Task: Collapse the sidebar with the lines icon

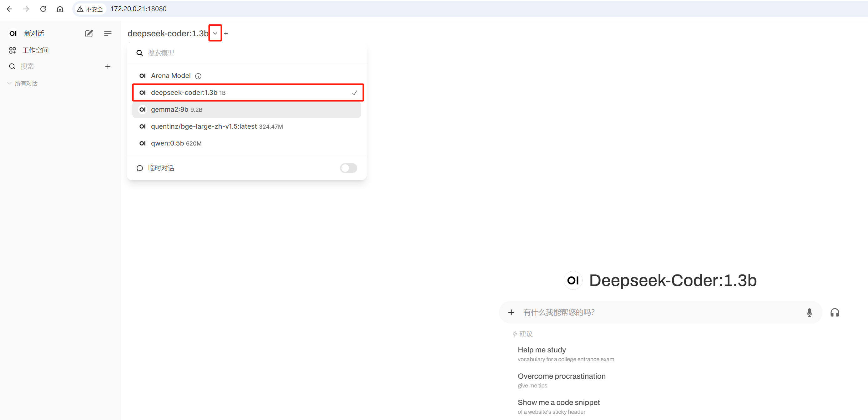Action: 108,33
